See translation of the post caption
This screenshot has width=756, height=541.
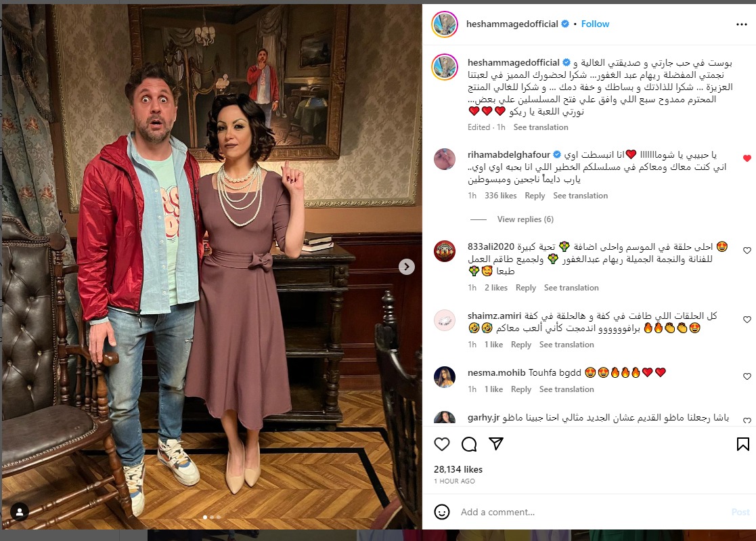point(541,127)
